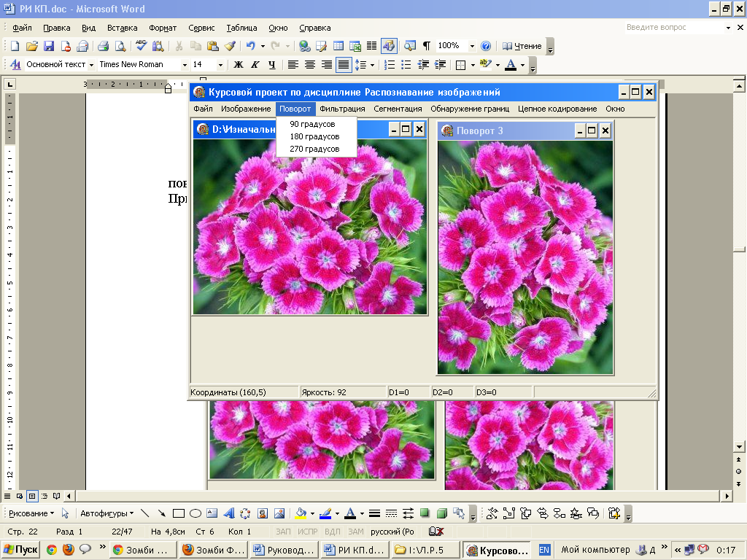Open the Сегментация menu

pos(398,109)
